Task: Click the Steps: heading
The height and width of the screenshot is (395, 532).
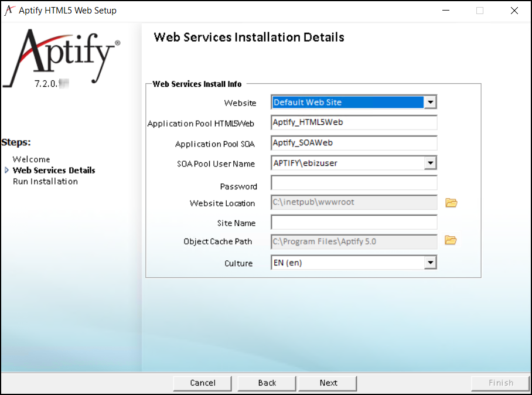Action: point(16,142)
